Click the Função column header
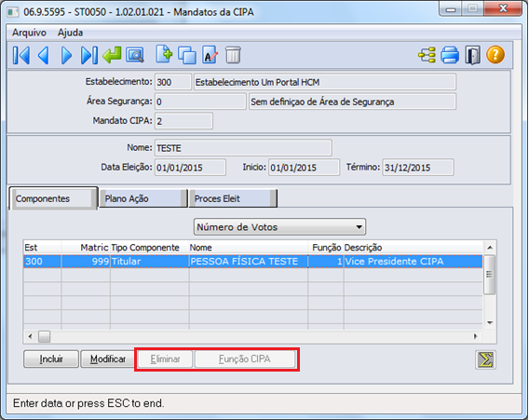 pos(326,248)
